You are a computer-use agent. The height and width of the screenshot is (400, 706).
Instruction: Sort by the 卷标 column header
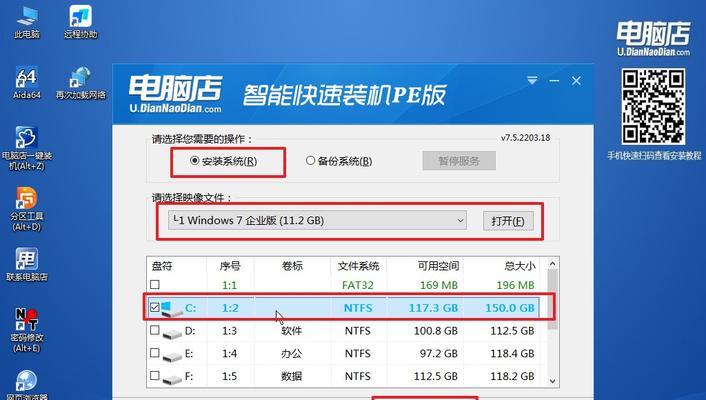click(x=292, y=266)
